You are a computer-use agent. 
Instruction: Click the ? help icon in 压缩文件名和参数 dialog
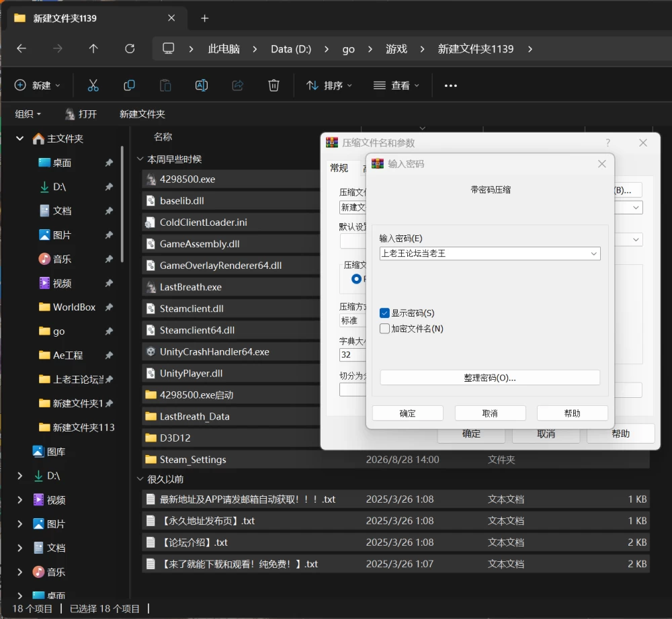pos(607,142)
